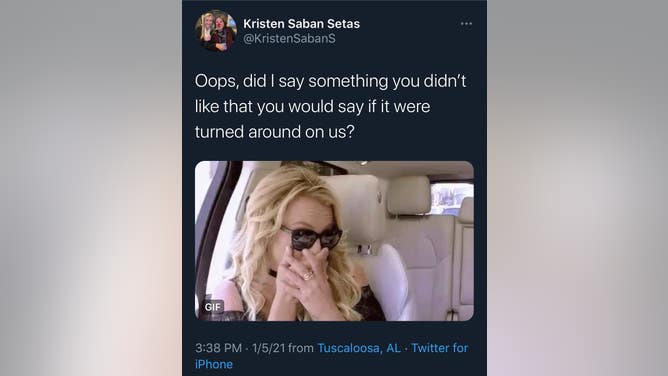Click the iPhone word on the last line
The width and height of the screenshot is (668, 376).
(x=214, y=364)
